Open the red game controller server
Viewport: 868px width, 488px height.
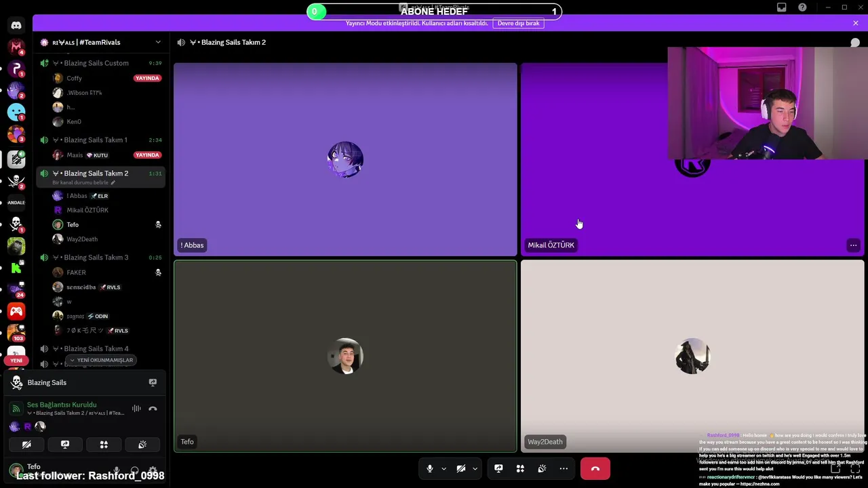point(16,312)
